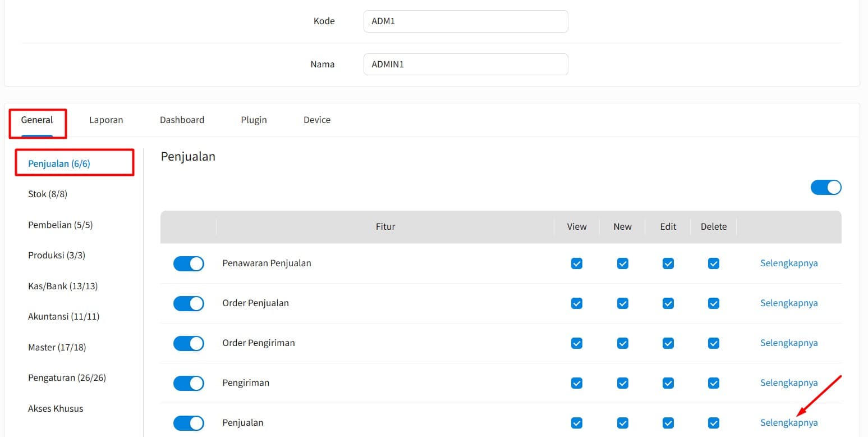Screen dimensions: 868x437
Task: Select Akses Khusus in the sidebar
Action: tap(55, 408)
